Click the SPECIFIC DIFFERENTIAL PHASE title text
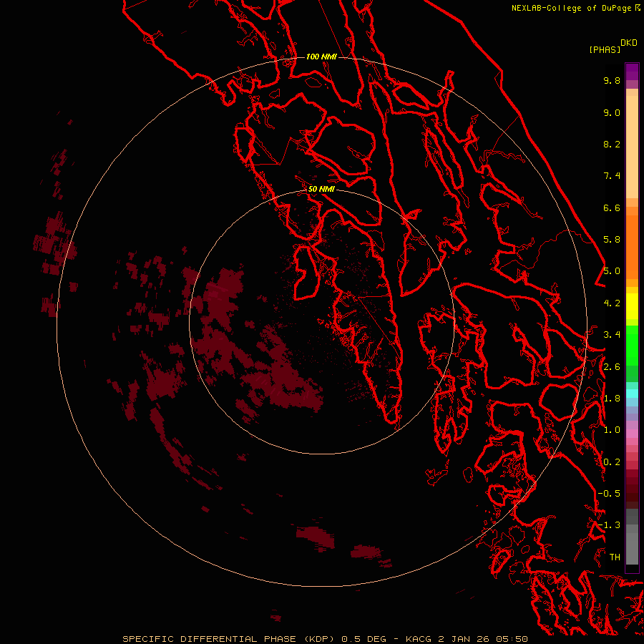Image resolution: width=644 pixels, height=644 pixels. [210, 639]
